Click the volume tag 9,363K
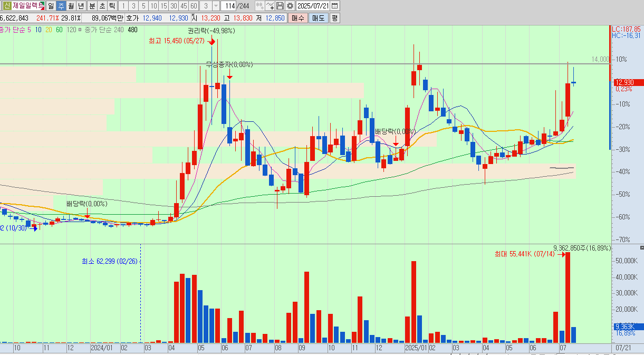The width and height of the screenshot is (644, 355). 628,327
